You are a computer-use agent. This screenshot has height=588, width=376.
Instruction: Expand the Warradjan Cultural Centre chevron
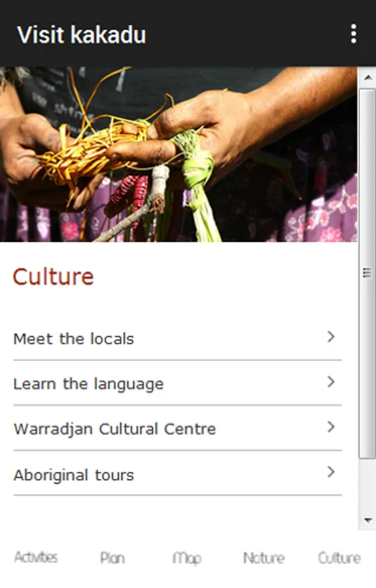[x=331, y=427]
